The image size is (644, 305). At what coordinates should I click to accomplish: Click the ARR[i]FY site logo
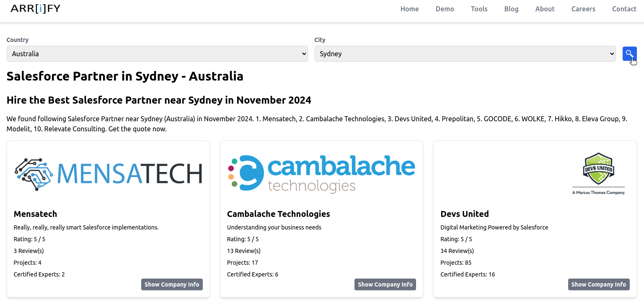[x=35, y=8]
